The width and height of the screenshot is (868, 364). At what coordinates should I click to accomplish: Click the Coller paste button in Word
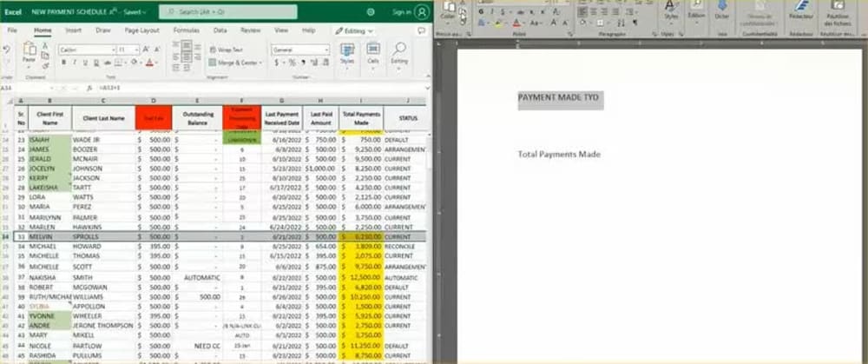(x=447, y=10)
